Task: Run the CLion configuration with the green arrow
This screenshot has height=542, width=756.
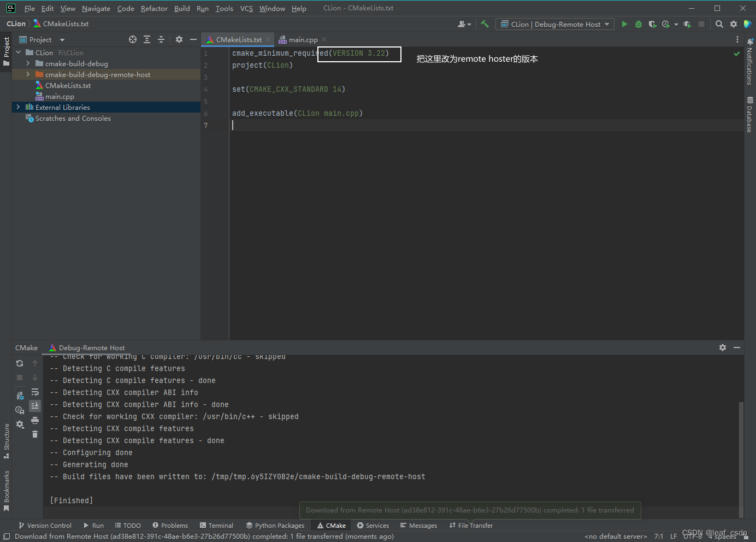Action: coord(624,23)
